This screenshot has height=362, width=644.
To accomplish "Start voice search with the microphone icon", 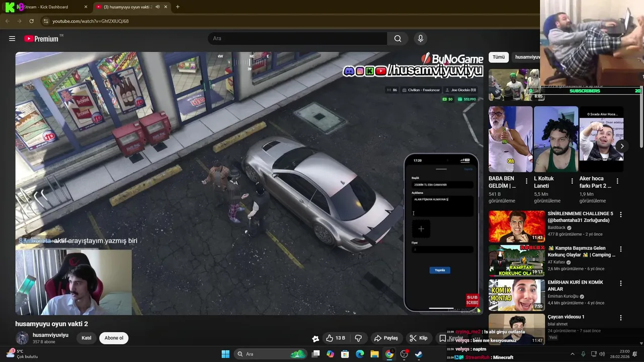I will 421,39.
